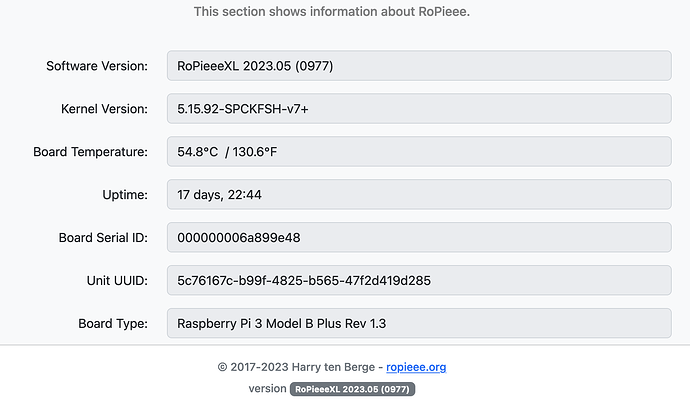
Task: Click the Uptime label
Action: pos(125,195)
